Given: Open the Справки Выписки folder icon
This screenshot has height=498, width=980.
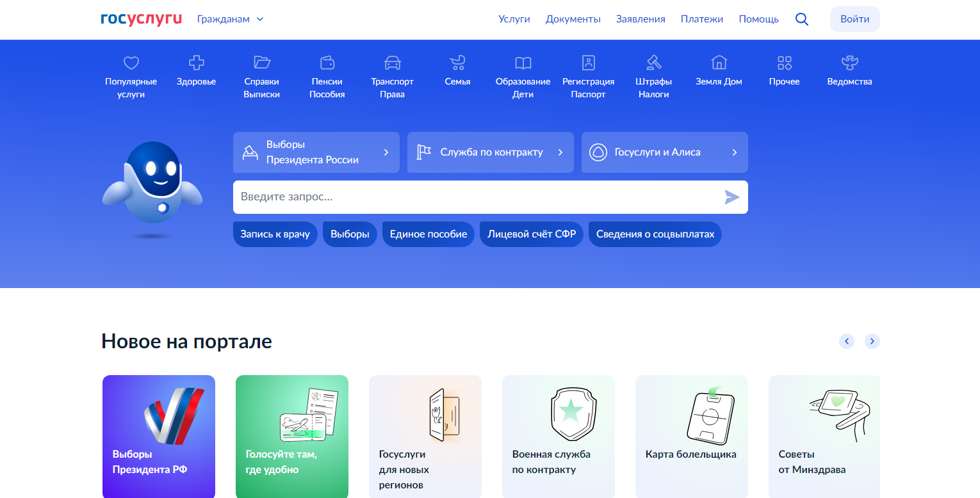Looking at the screenshot, I should (x=262, y=63).
